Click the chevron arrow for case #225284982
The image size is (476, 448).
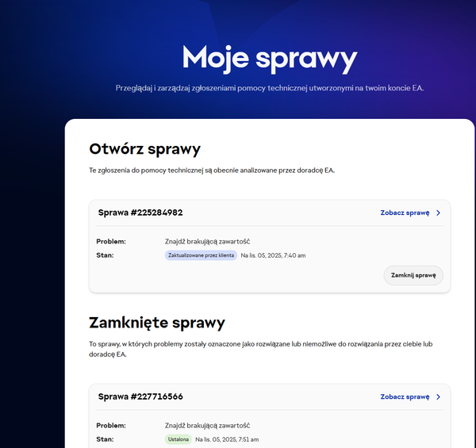click(439, 213)
